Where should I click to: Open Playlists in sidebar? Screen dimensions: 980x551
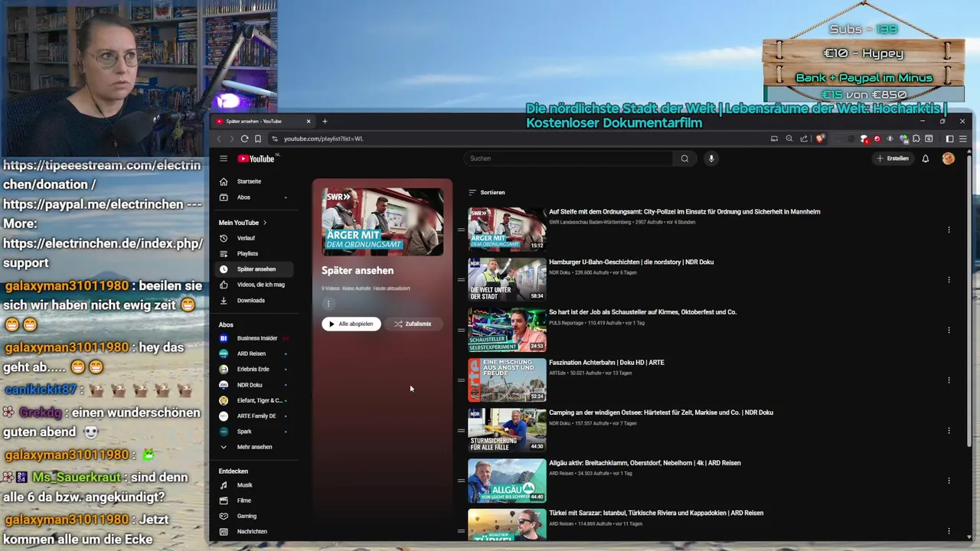[x=254, y=253]
